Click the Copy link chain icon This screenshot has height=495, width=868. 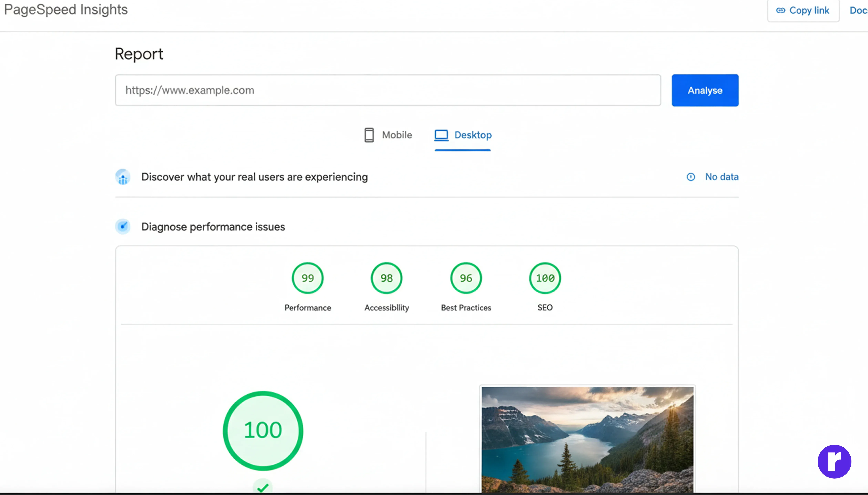pyautogui.click(x=781, y=11)
